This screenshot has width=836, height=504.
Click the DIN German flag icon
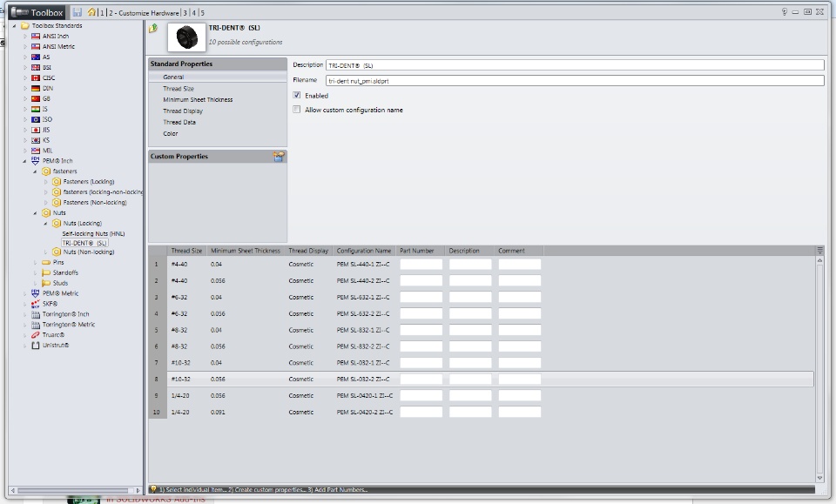[36, 89]
